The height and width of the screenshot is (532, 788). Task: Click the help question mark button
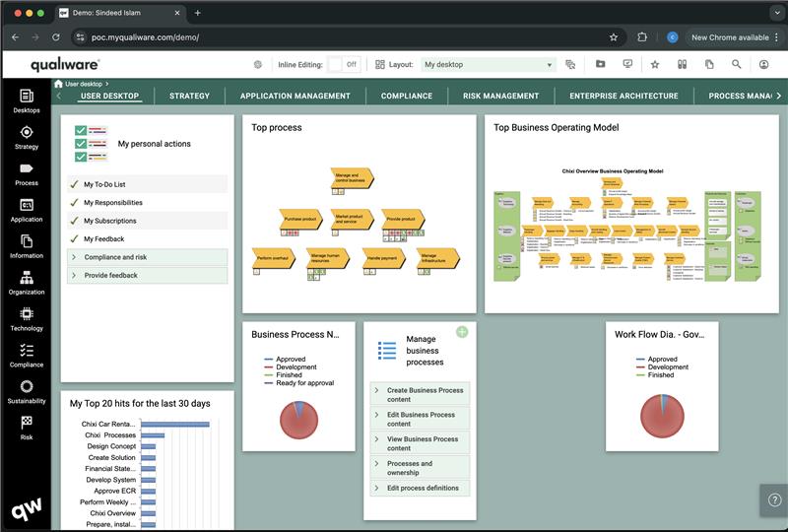click(774, 499)
